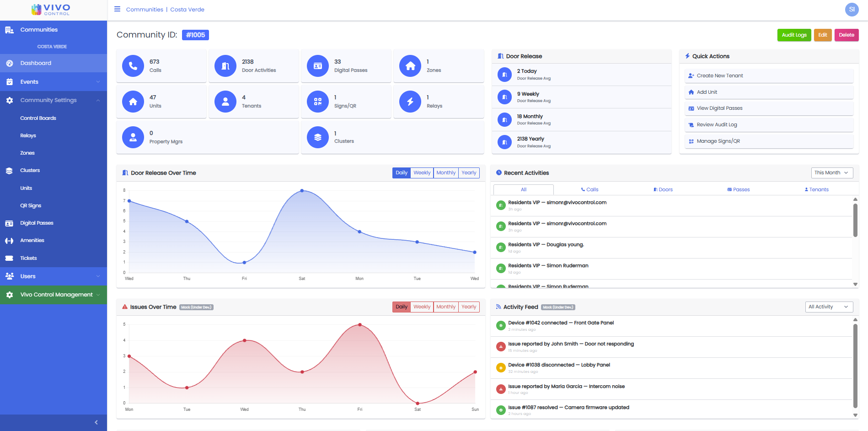This screenshot has width=868, height=431.
Task: Click the Tenants person icon
Action: tap(225, 102)
